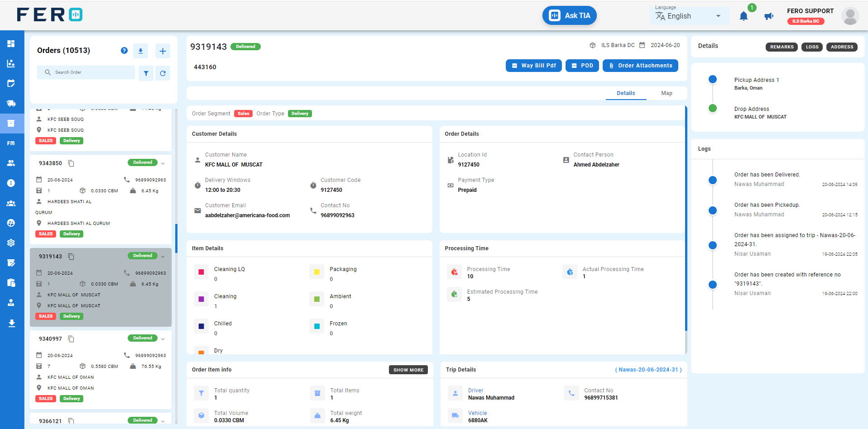
Task: Add a new order with plus icon
Action: point(163,51)
